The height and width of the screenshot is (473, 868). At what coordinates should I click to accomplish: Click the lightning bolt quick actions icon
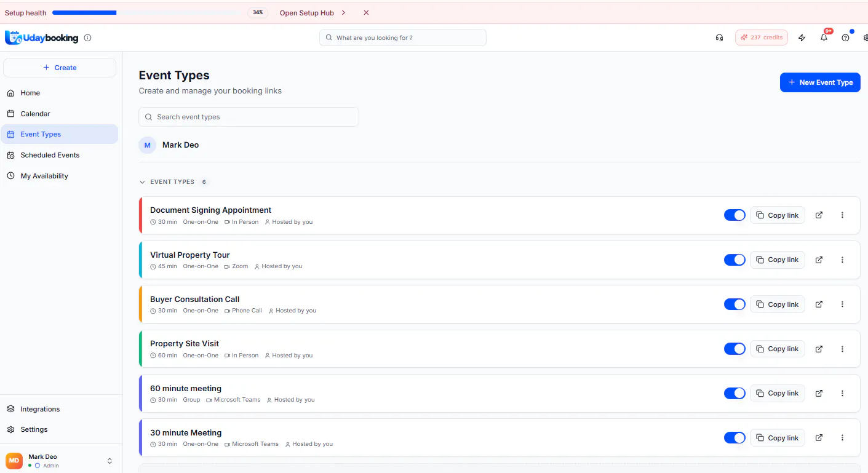[x=802, y=38]
